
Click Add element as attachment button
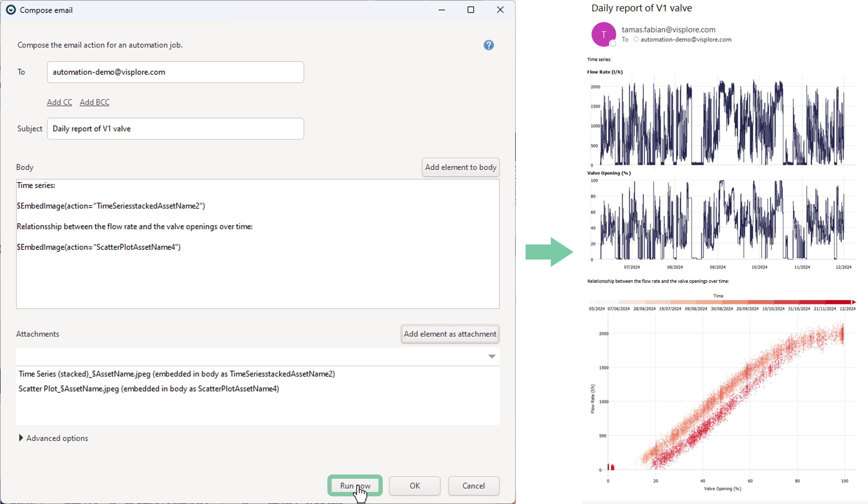point(450,334)
